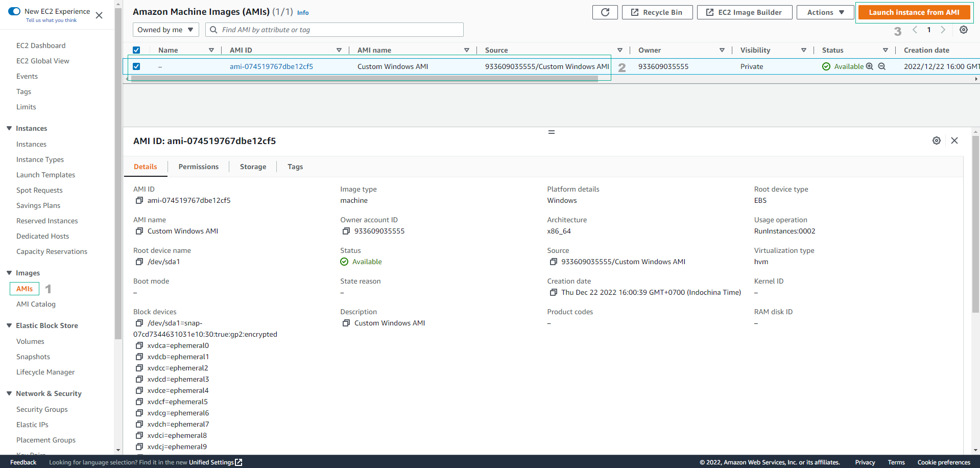Open the Owned by me dropdown
980x468 pixels.
(166, 30)
